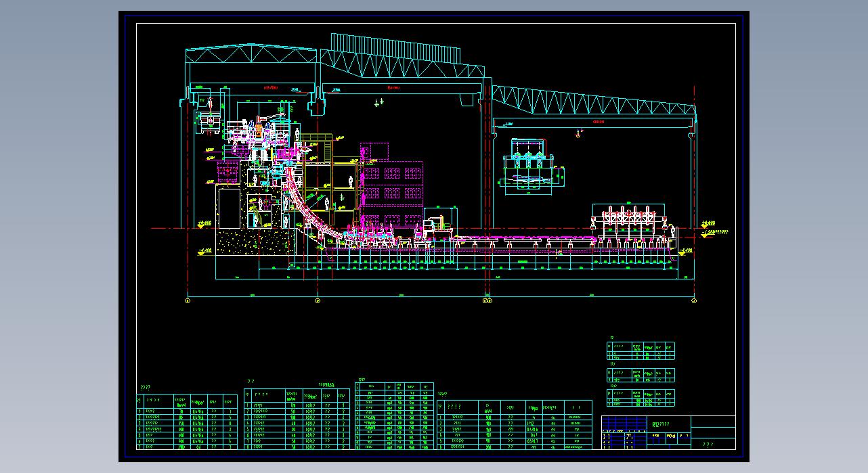The height and width of the screenshot is (473, 868).
Task: Click the yellow crane hook in middle bay
Action: (x=378, y=103)
